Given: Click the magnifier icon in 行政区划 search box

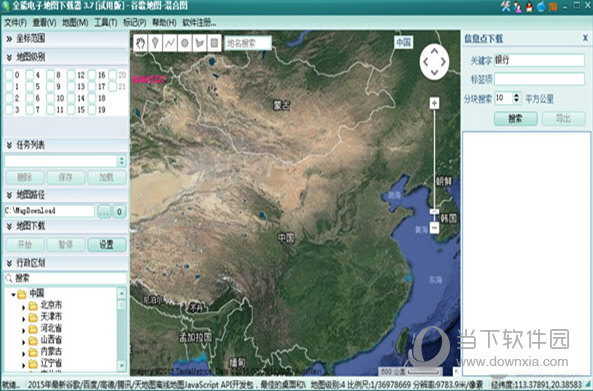Looking at the screenshot, I should 9,279.
